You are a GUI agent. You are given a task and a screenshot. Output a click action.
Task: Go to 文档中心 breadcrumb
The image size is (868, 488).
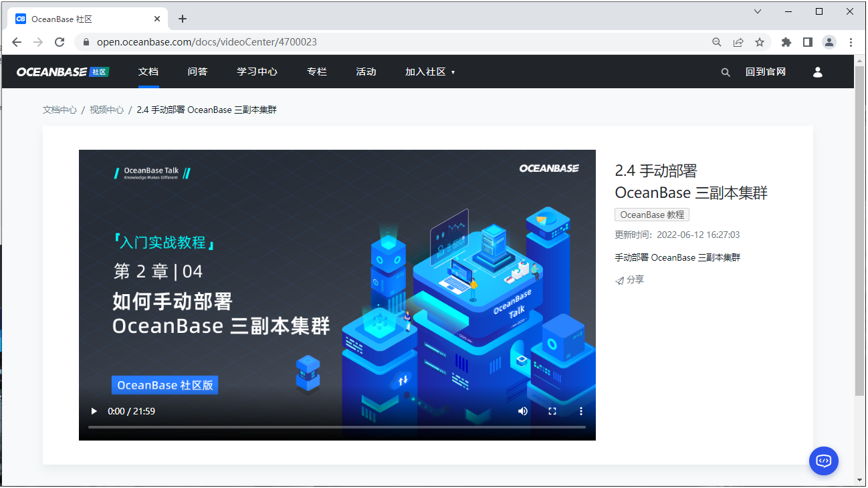(60, 110)
